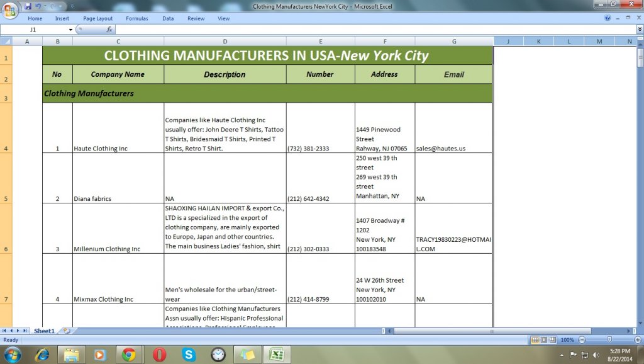
Task: Insert a new worksheet tab icon
Action: pyautogui.click(x=67, y=331)
